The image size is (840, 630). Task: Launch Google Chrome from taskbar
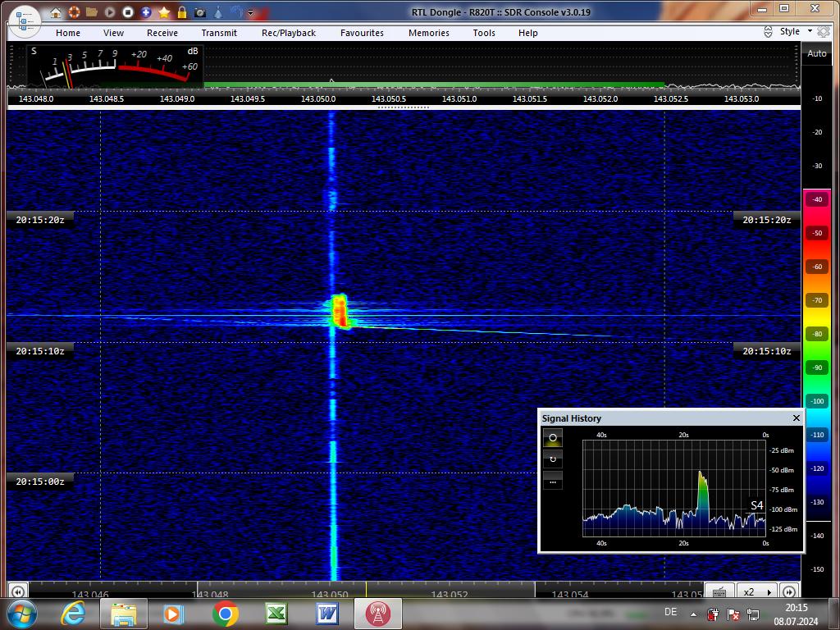[226, 614]
